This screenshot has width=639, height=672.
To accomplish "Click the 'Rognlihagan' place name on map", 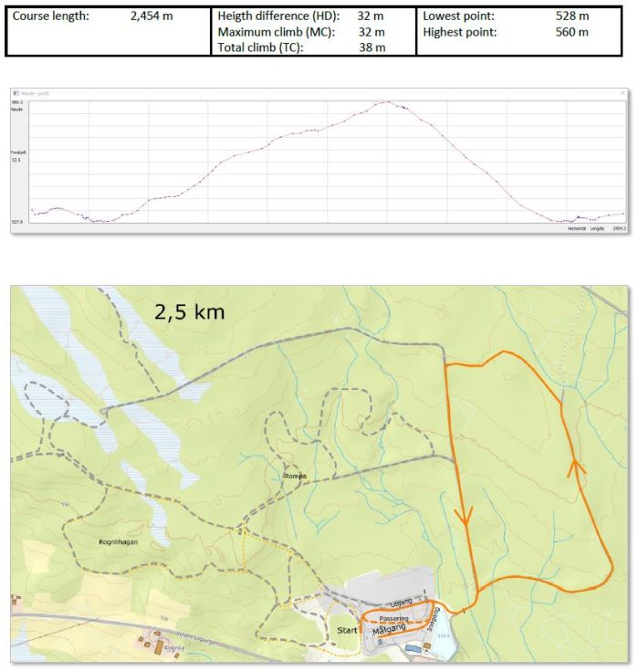I will [119, 541].
